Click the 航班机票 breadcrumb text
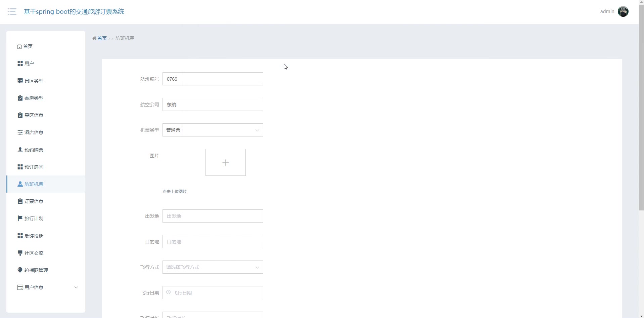The height and width of the screenshot is (318, 644). [125, 38]
